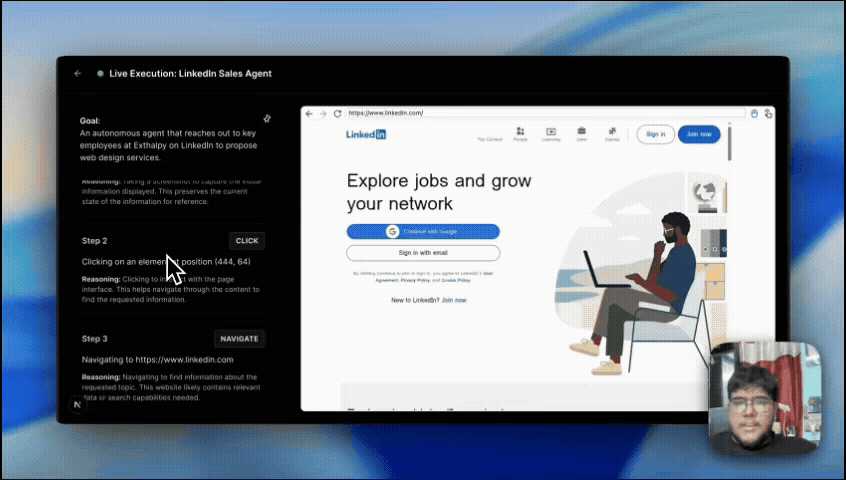Click the Join now link below sign-in
The image size is (846, 480).
click(x=454, y=300)
